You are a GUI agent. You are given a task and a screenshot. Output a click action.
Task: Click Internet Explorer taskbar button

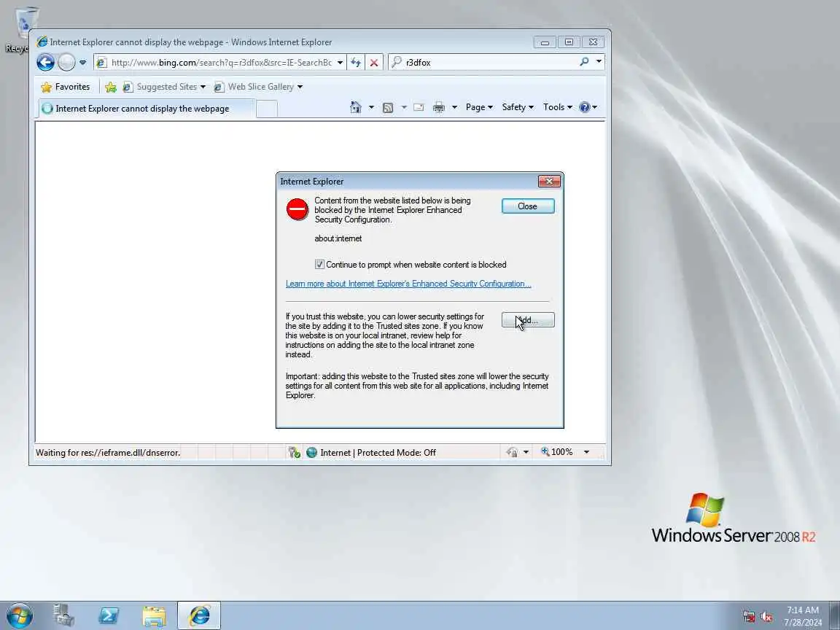tap(199, 615)
